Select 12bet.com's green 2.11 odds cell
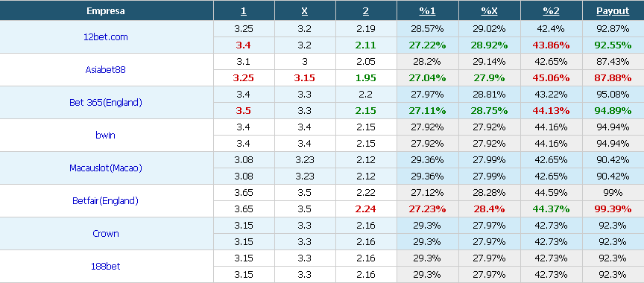 tap(365, 45)
